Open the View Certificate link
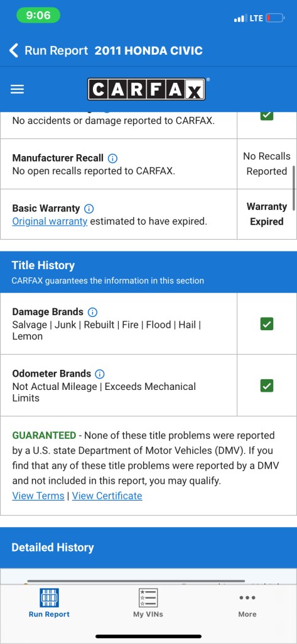Viewport: 297px width, 644px height. tap(107, 496)
